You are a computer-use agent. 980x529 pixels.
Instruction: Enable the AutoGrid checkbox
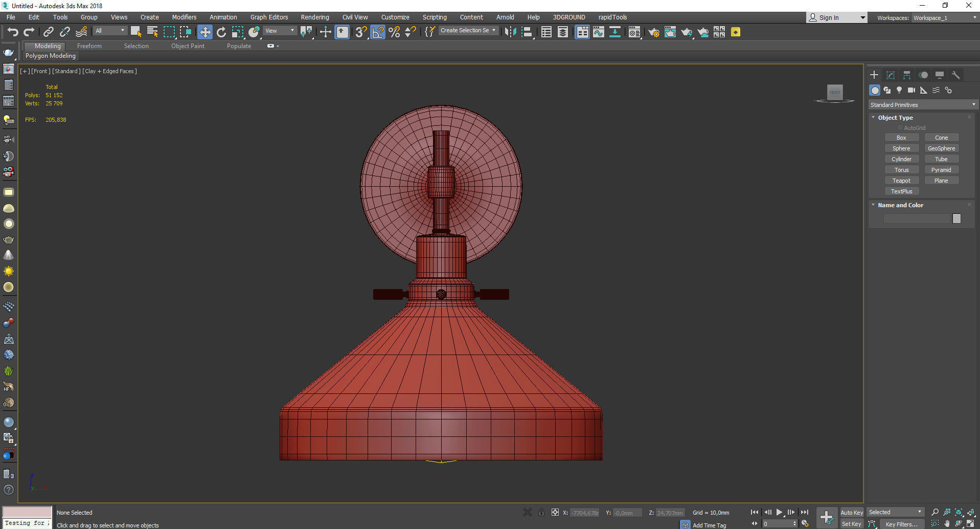900,128
